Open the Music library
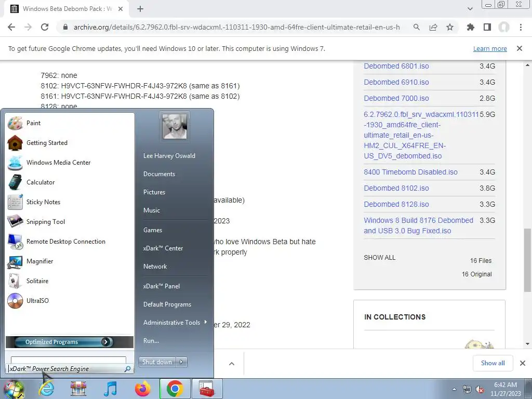This screenshot has width=532, height=399. (x=151, y=210)
